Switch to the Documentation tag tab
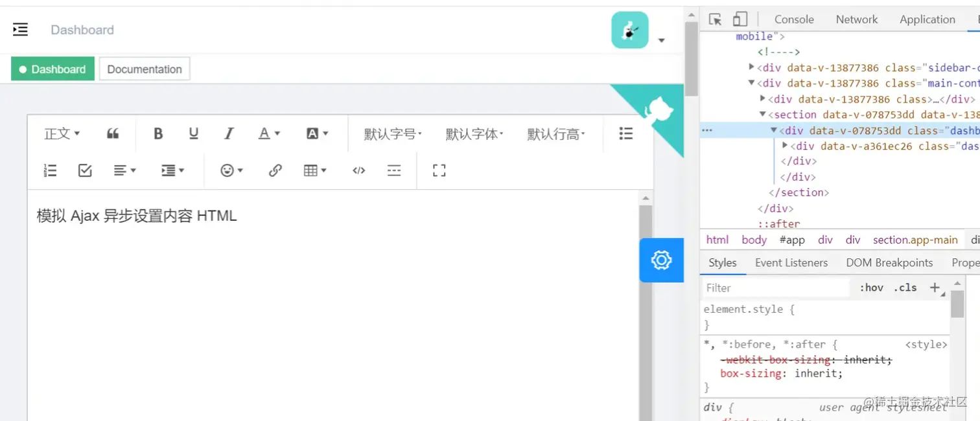980x421 pixels. coord(145,69)
